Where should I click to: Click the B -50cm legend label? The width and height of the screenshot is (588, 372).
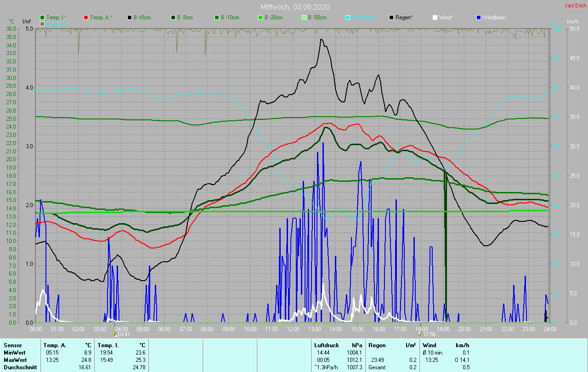[317, 17]
